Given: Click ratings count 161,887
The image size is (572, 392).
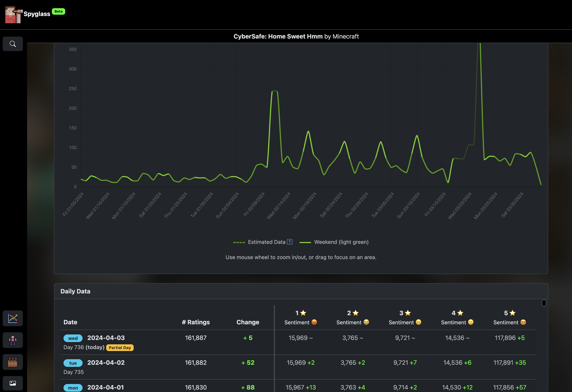Looking at the screenshot, I should (x=196, y=338).
